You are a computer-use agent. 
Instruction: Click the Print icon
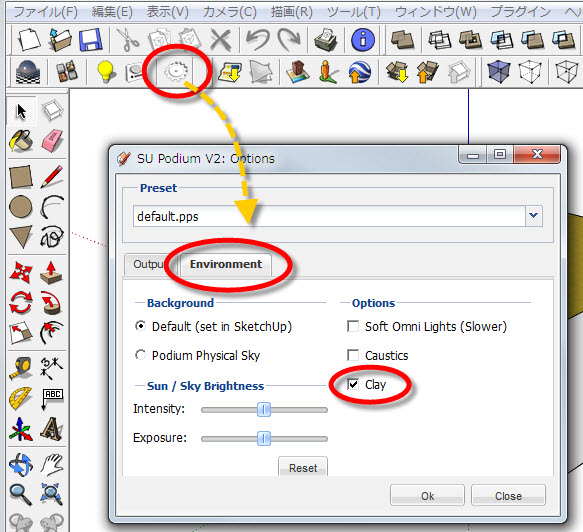325,39
